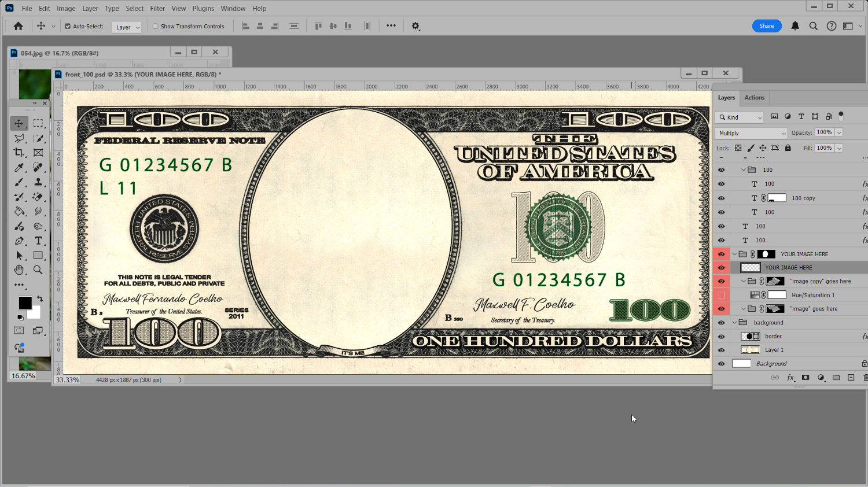The width and height of the screenshot is (868, 487).
Task: Show the Hue/Saturation 1 layer
Action: pos(721,295)
